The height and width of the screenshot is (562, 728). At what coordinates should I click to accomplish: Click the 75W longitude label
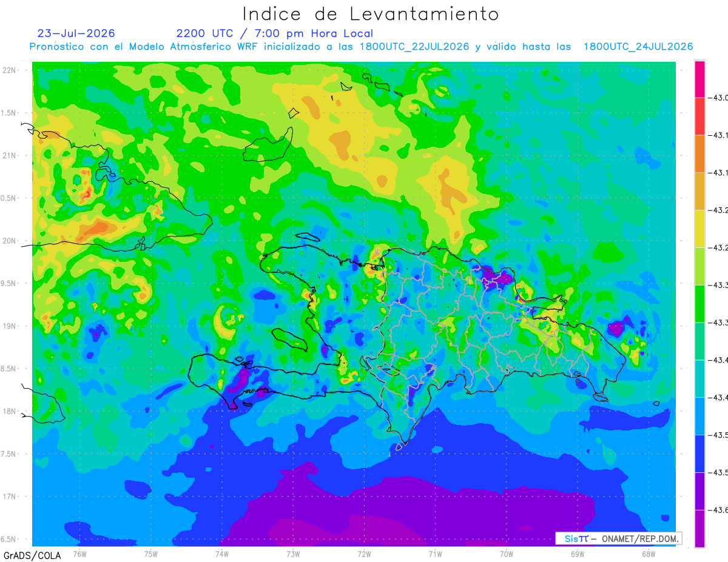click(151, 554)
